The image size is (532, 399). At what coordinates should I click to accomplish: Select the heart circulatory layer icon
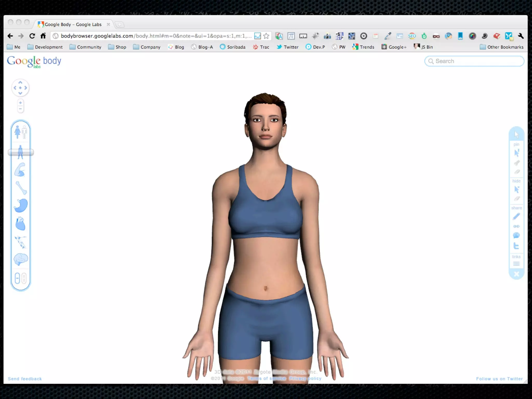(x=20, y=224)
